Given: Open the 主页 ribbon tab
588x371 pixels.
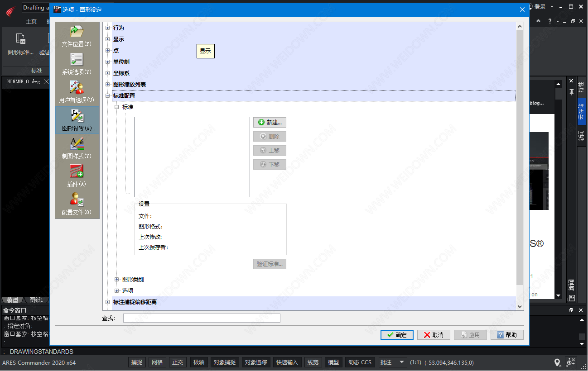Looking at the screenshot, I should point(31,21).
